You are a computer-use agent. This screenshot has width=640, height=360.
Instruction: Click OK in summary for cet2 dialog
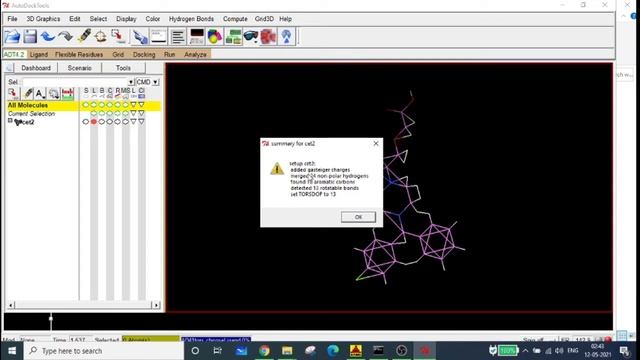click(x=358, y=217)
